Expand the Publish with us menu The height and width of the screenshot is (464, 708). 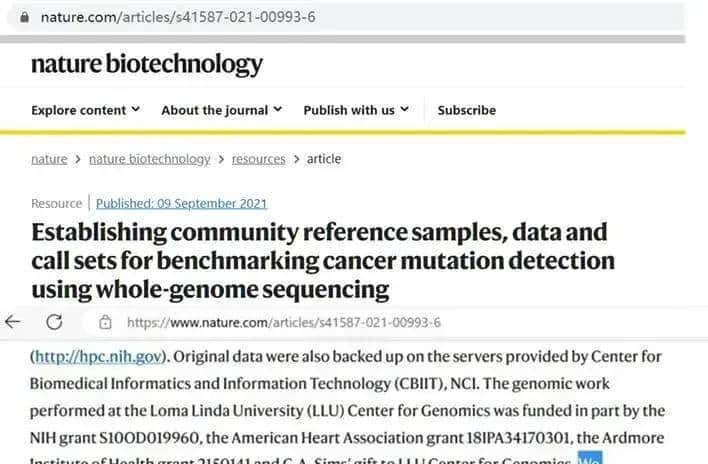click(x=355, y=110)
